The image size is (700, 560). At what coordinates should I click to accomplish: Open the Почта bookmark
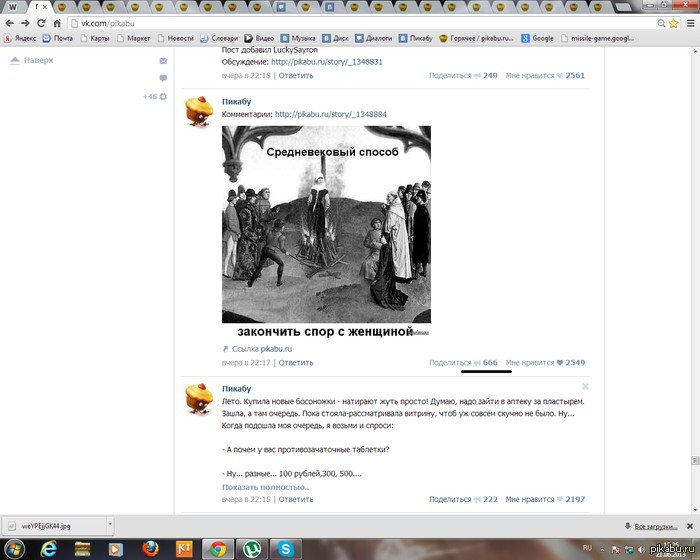click(x=58, y=38)
